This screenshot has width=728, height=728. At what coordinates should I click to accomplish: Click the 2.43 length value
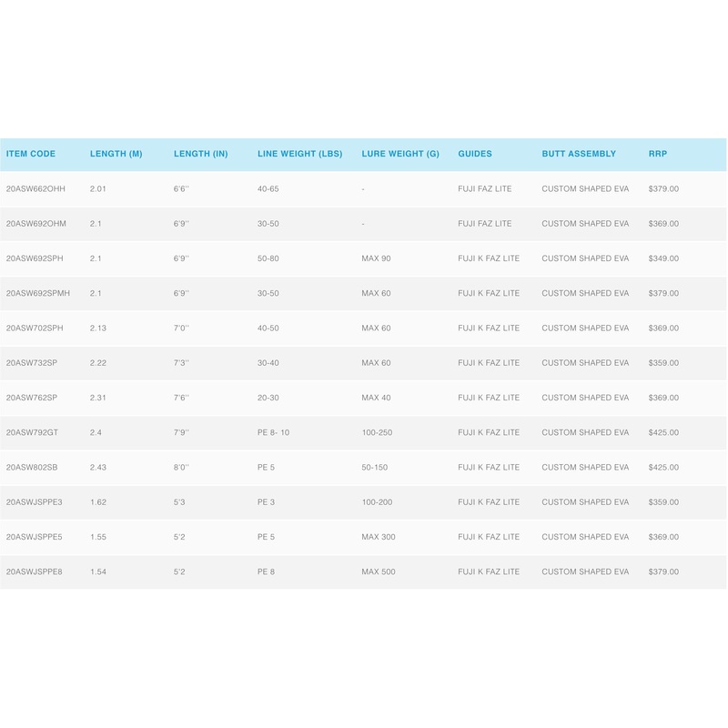[98, 467]
